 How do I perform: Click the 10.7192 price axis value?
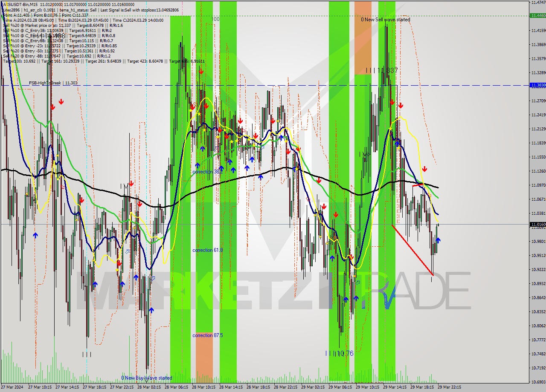(x=539, y=368)
